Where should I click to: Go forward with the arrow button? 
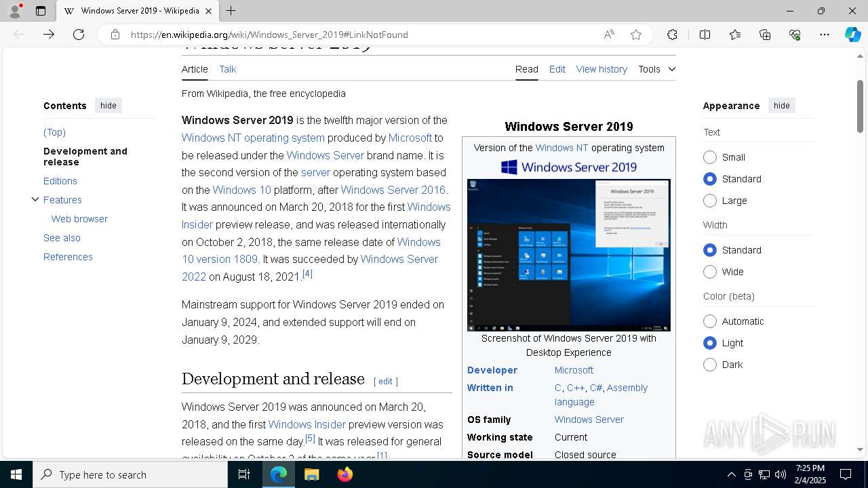coord(49,35)
